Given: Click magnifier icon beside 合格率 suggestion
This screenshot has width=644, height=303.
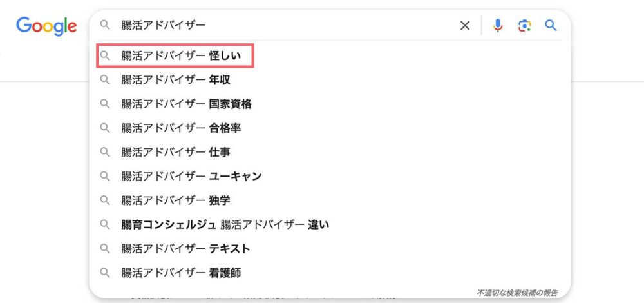Looking at the screenshot, I should [x=105, y=128].
